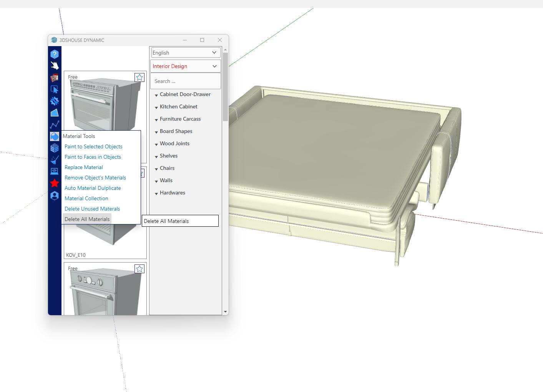Choose Replace Material from the menu
Viewport: 543px width, 392px height.
(84, 168)
